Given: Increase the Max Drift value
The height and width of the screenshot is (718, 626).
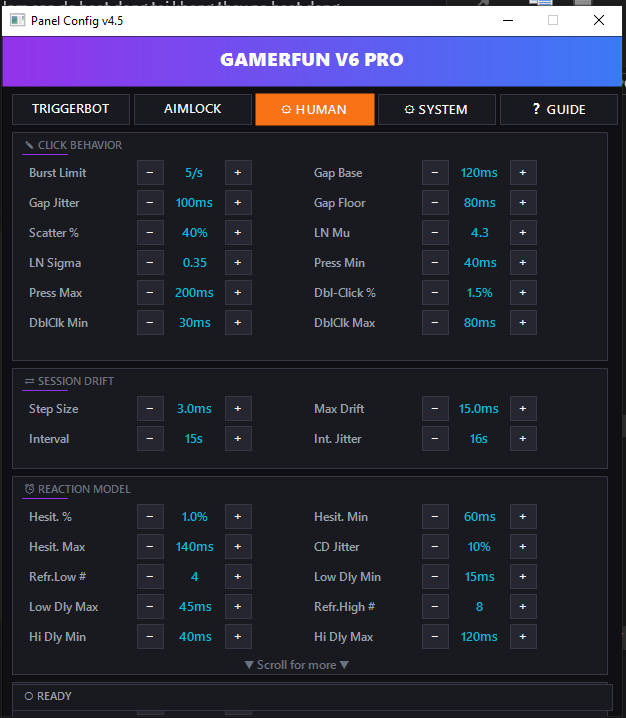Looking at the screenshot, I should tap(523, 408).
